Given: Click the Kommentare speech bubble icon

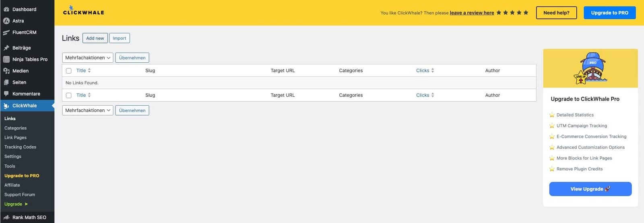Looking at the screenshot, I should pyautogui.click(x=6, y=94).
